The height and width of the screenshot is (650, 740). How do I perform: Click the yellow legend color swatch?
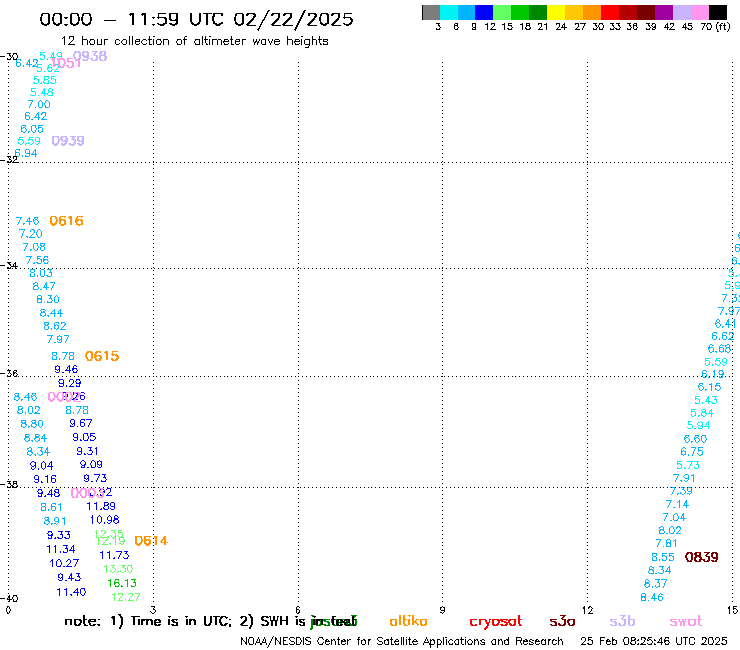[x=556, y=13]
